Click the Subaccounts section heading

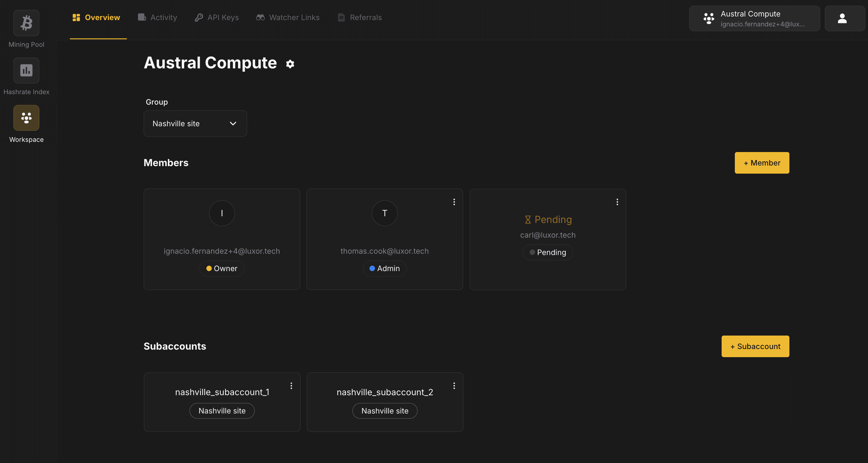(175, 346)
